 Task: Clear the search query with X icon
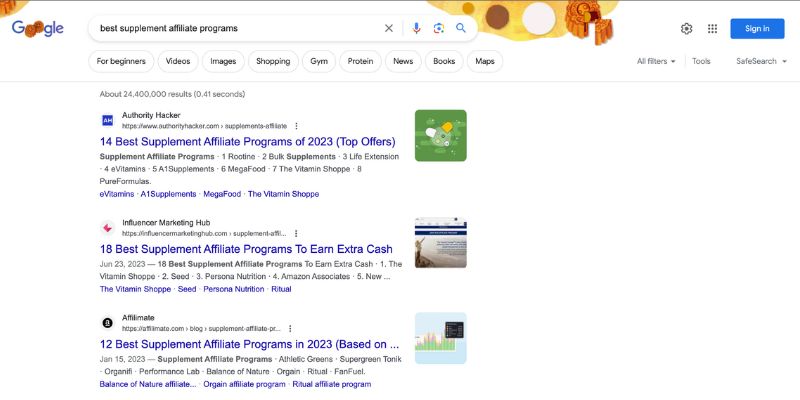coord(389,29)
